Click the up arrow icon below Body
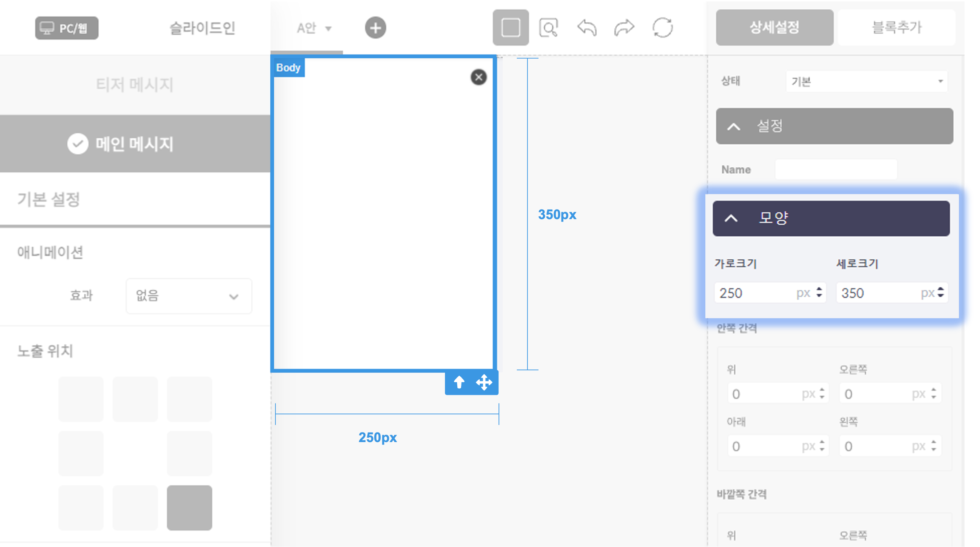The width and height of the screenshot is (980, 547). (x=459, y=382)
